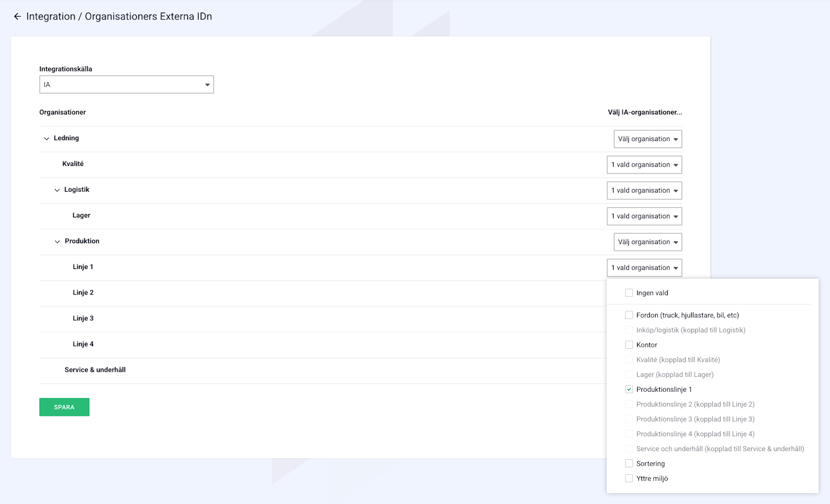
Task: Open Kvalité organisation dropdown
Action: click(644, 165)
